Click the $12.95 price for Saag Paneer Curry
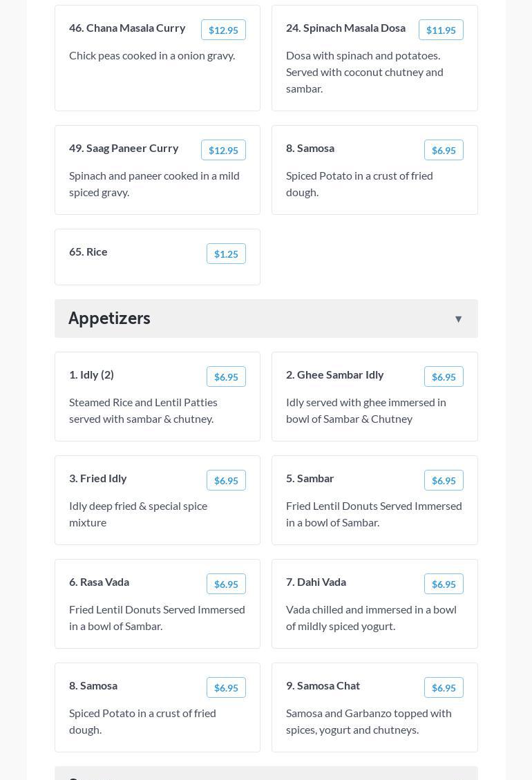Screen dimensions: 532x780 coord(223,150)
